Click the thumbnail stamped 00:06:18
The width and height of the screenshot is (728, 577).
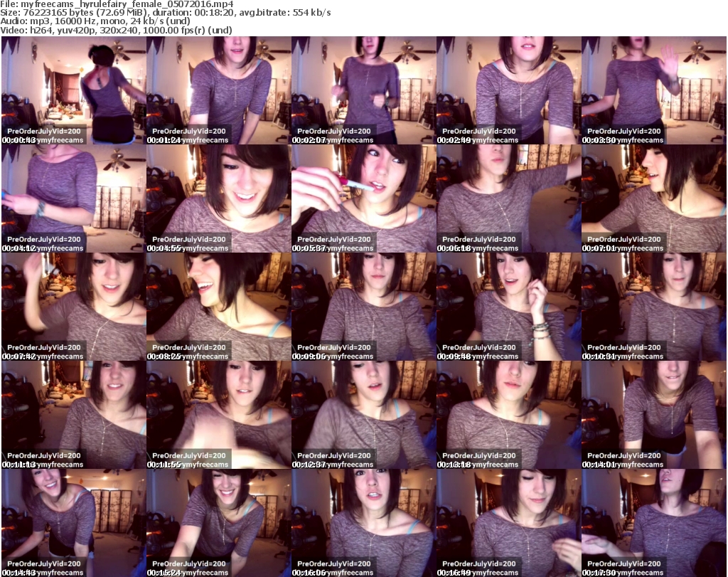(509, 198)
